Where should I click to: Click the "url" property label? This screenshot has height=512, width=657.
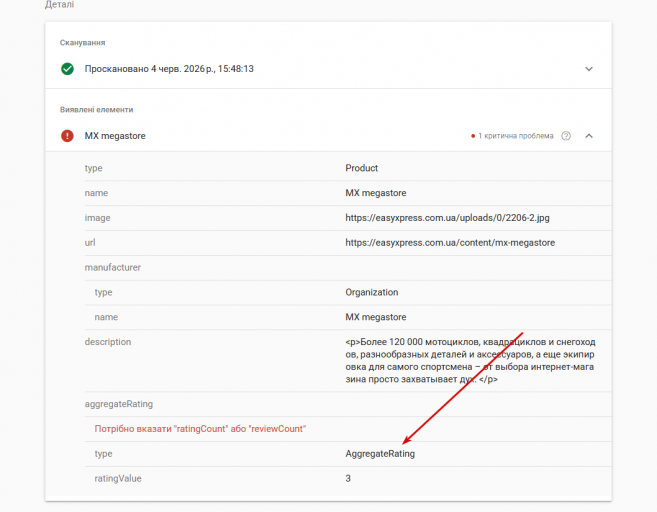90,243
